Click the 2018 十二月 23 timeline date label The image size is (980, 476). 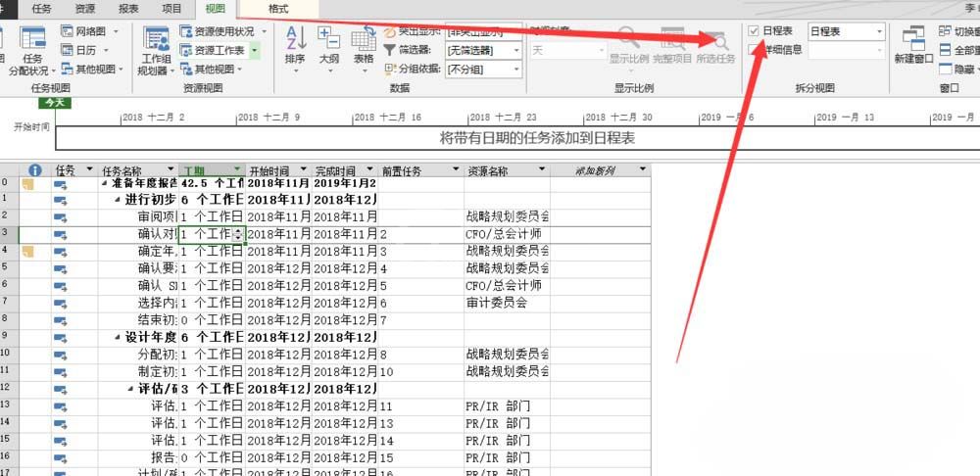pos(503,117)
